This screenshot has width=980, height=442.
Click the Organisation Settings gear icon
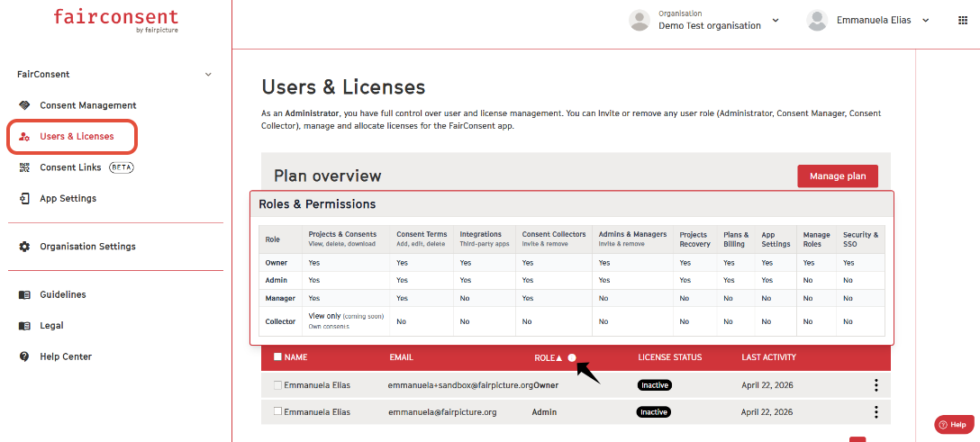24,246
